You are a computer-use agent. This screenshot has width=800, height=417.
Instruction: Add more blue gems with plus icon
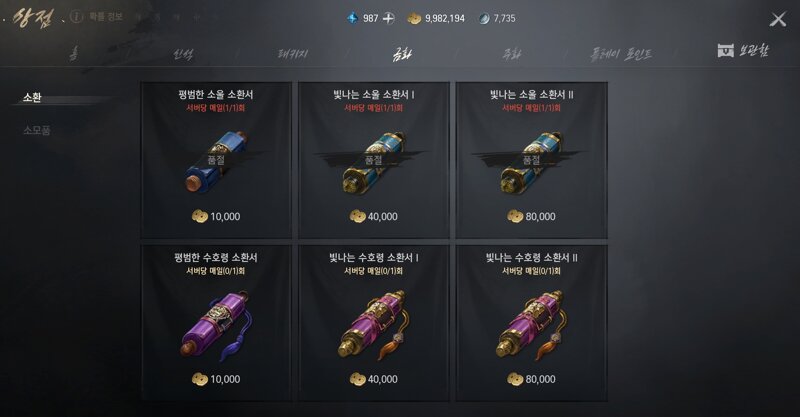(389, 18)
